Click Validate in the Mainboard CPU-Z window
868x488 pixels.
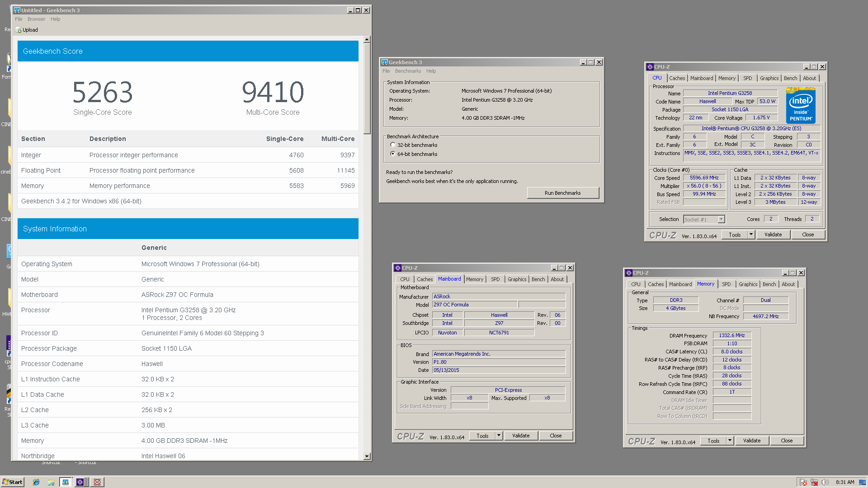point(521,436)
